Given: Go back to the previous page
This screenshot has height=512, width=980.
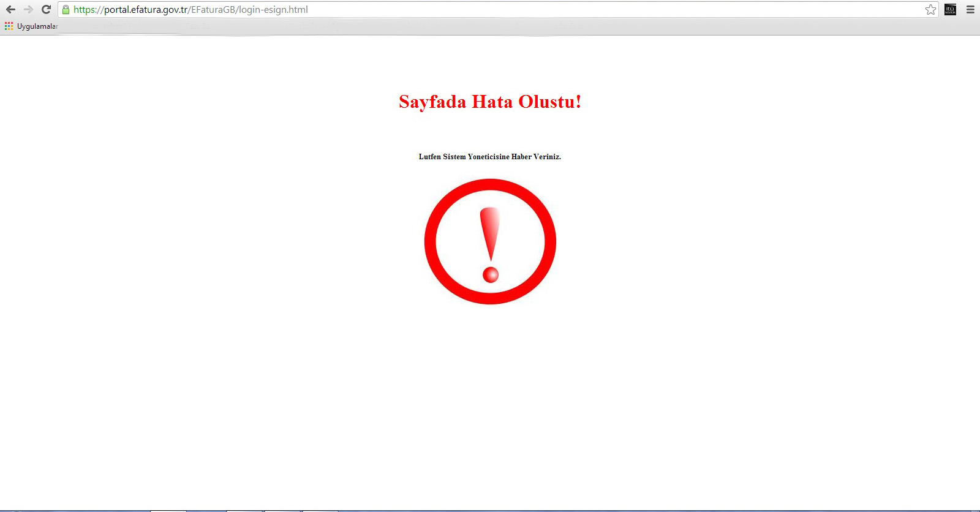Looking at the screenshot, I should tap(10, 9).
